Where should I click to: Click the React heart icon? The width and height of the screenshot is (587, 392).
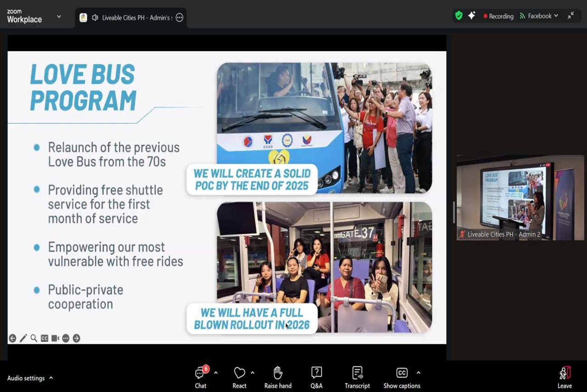coord(239,373)
